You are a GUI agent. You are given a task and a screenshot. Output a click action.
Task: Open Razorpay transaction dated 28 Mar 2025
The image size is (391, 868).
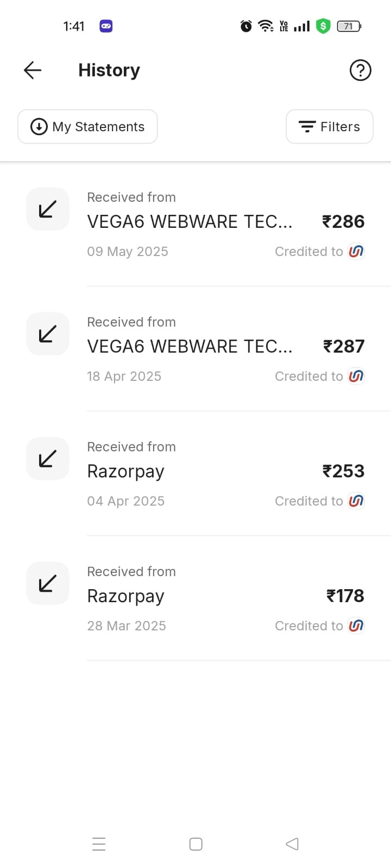tap(195, 598)
